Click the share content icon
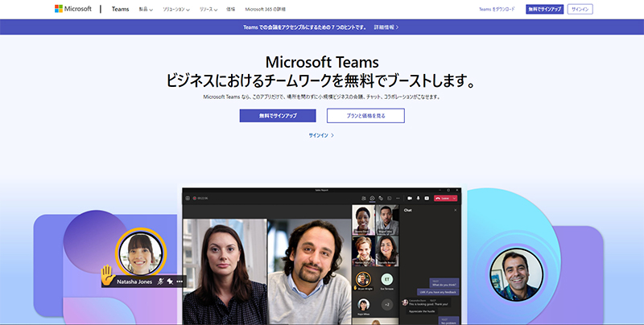644x325 pixels. coord(427,198)
